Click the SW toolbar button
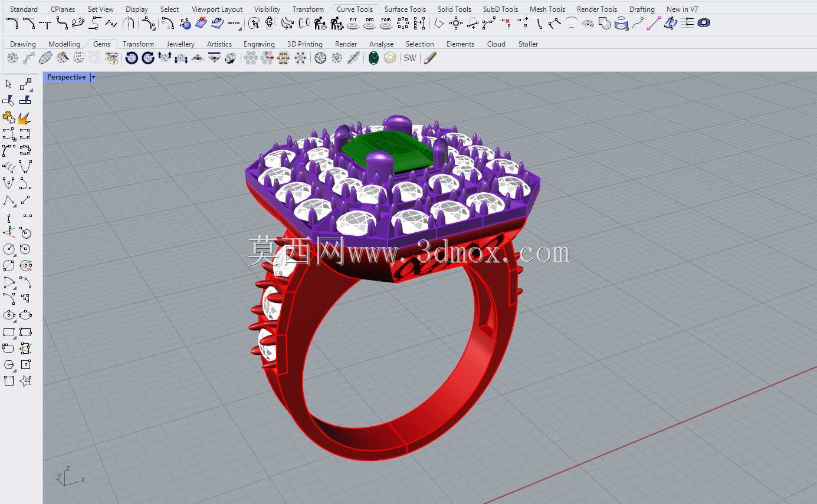The image size is (817, 504). [x=410, y=58]
